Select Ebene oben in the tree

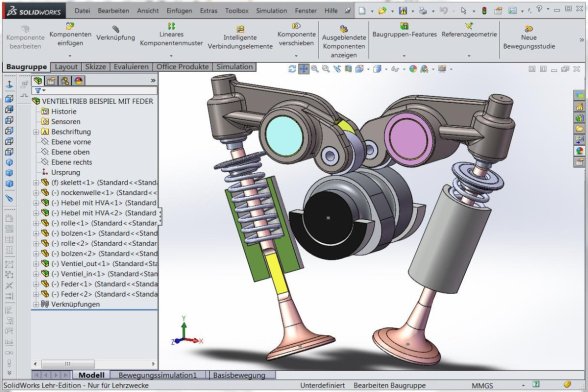pyautogui.click(x=70, y=152)
